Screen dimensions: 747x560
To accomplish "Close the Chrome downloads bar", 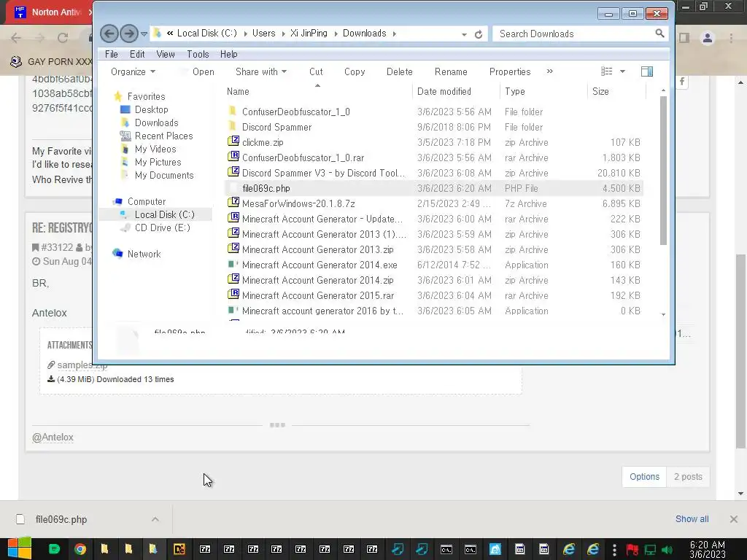I will 734,519.
